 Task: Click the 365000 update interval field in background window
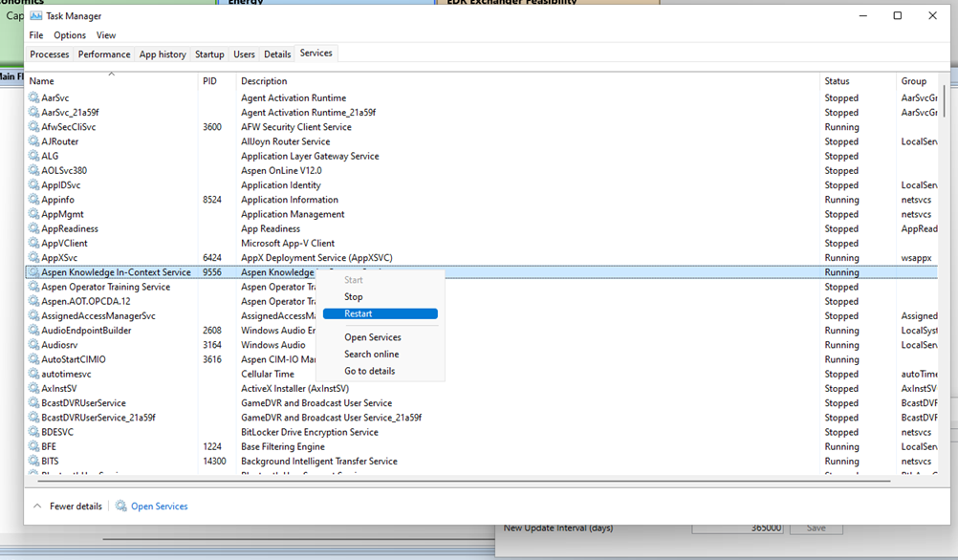tap(737, 528)
